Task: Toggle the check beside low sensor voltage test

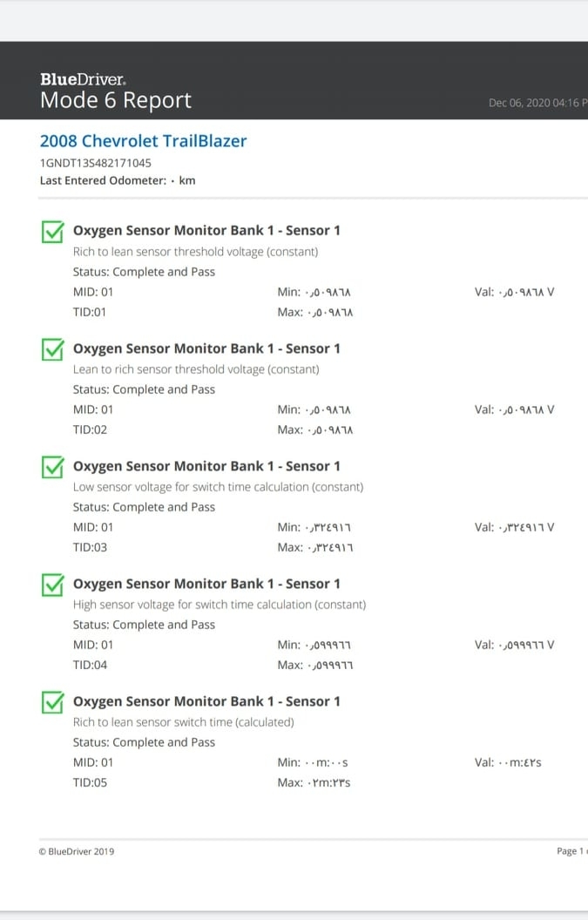Action: (x=53, y=467)
